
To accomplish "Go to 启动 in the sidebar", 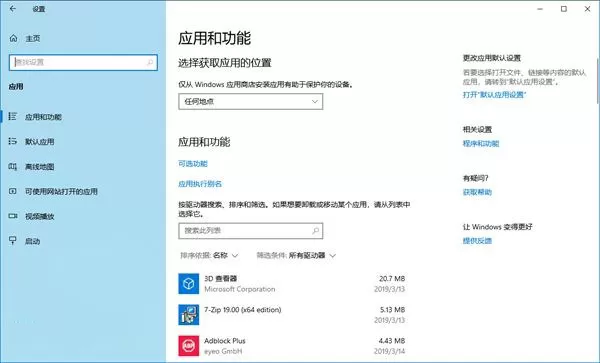I will pos(33,241).
